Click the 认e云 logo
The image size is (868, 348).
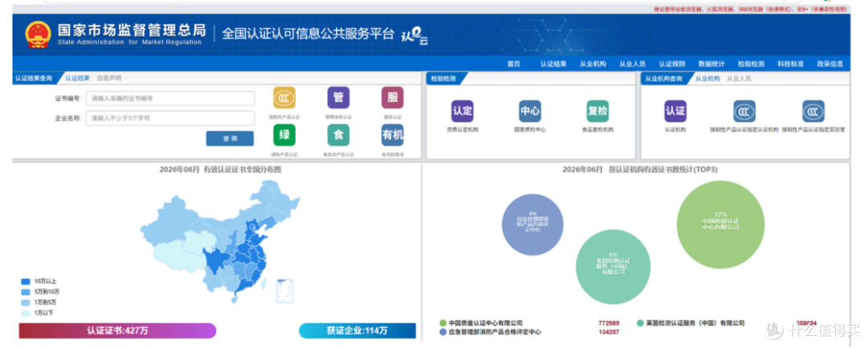click(x=415, y=35)
